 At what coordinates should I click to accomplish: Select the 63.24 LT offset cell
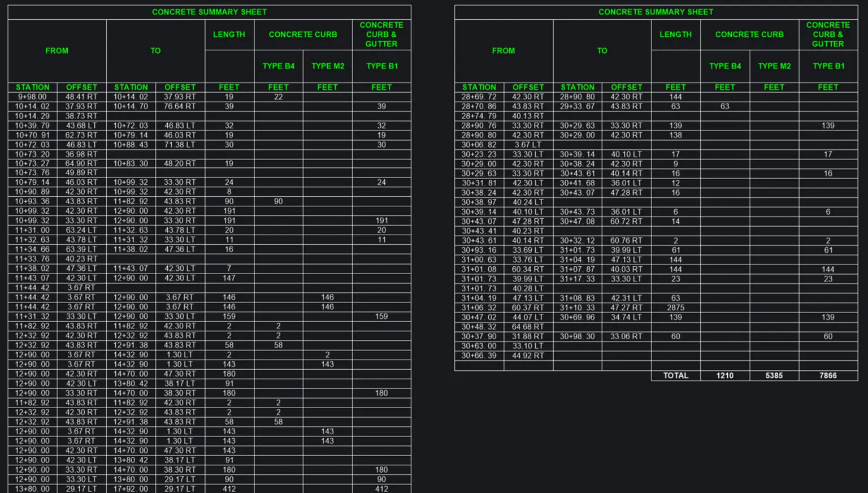tap(81, 230)
